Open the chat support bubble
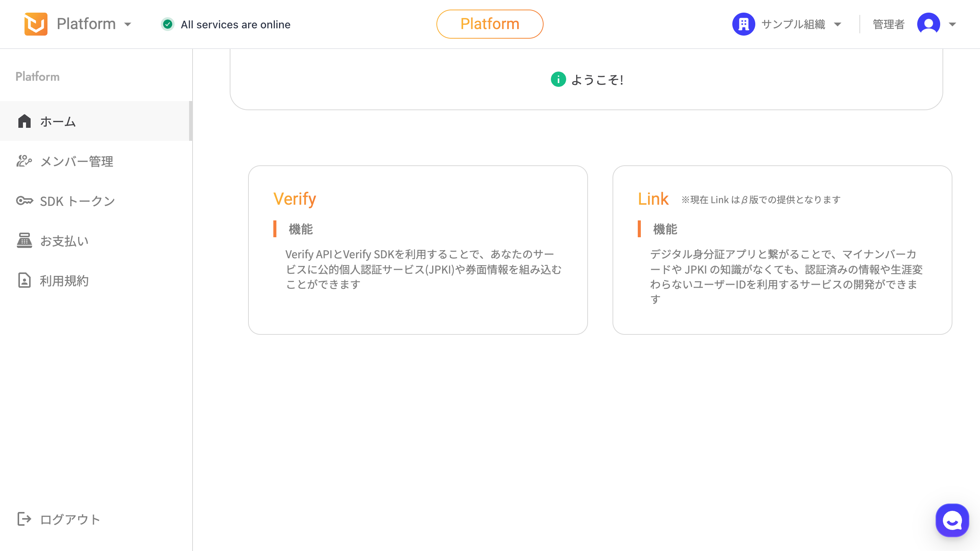 (x=952, y=520)
